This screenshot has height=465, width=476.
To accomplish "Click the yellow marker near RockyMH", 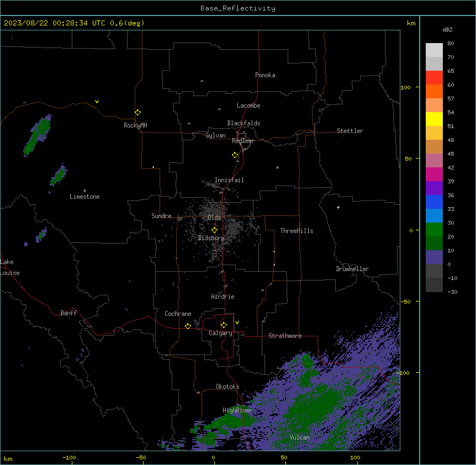I will tap(137, 113).
